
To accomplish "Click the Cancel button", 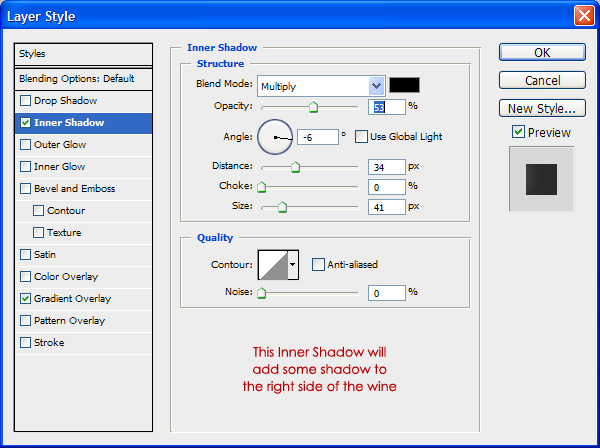I will (542, 80).
